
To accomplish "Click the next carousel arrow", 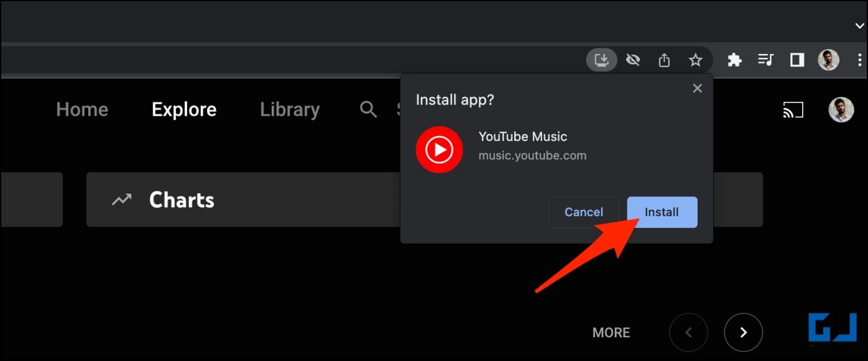I will [744, 332].
